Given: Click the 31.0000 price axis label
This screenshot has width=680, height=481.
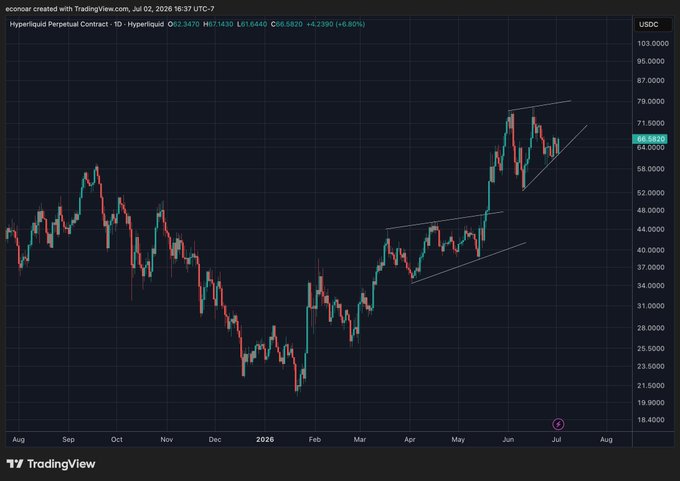Looking at the screenshot, I should [651, 306].
